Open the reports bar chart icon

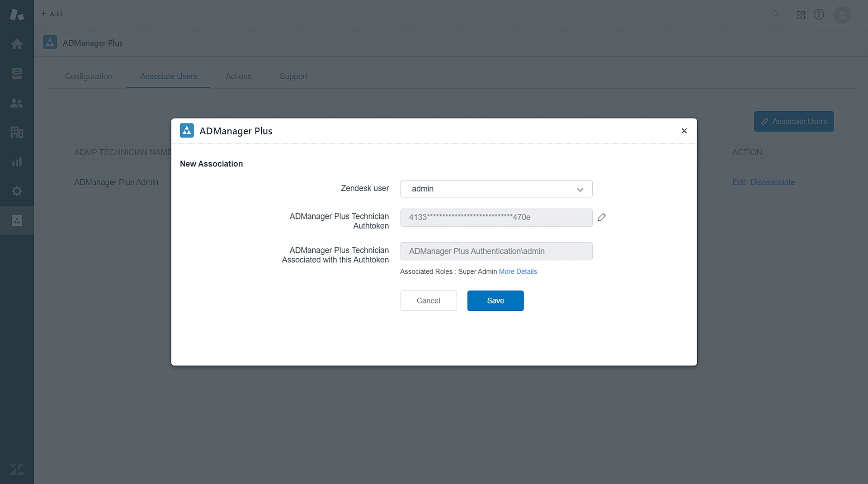17,161
